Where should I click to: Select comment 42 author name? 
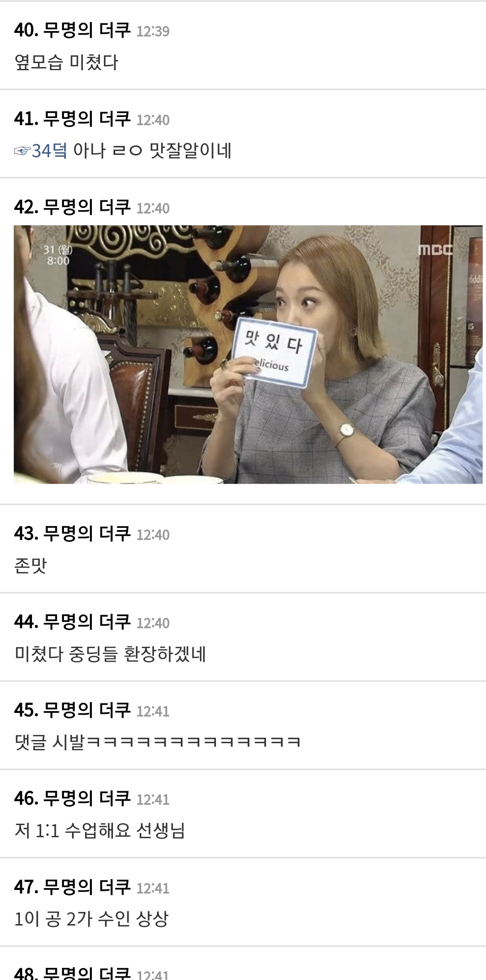point(87,207)
